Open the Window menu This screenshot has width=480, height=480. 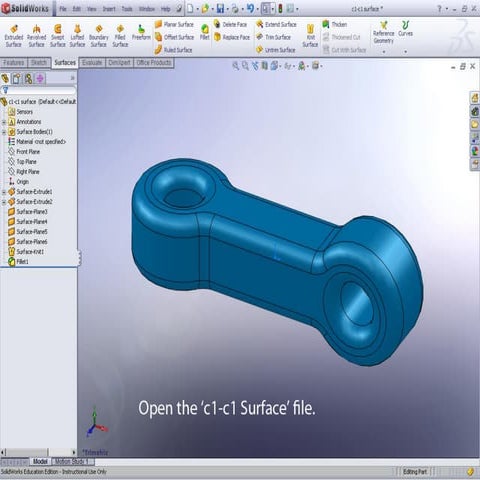coord(147,9)
